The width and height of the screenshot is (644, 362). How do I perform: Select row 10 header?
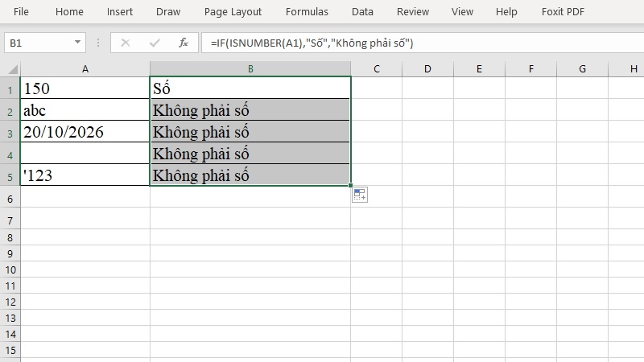pyautogui.click(x=10, y=269)
